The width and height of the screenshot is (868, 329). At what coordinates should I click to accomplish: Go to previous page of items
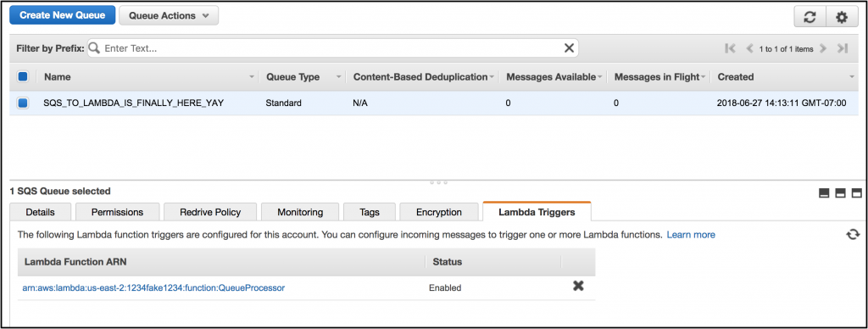(x=749, y=48)
